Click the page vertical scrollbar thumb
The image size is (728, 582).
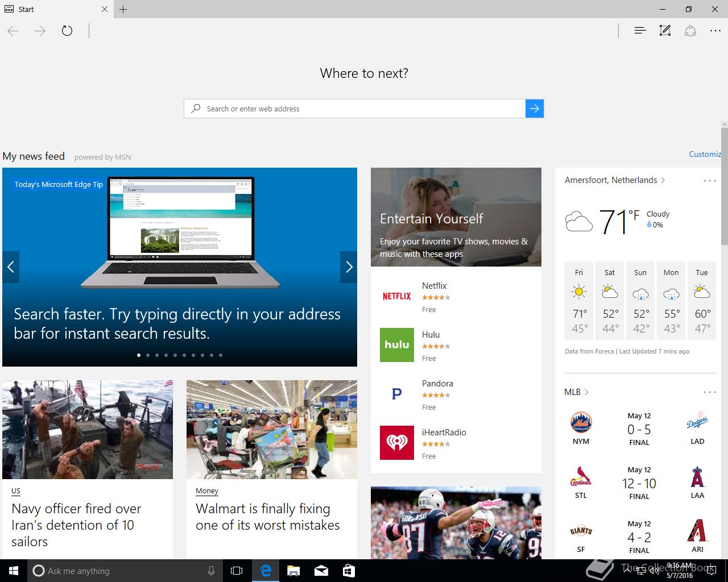point(725,186)
